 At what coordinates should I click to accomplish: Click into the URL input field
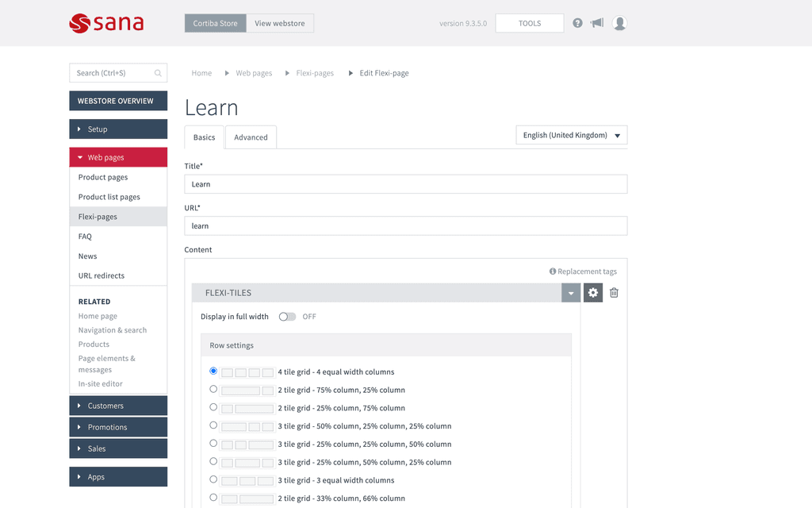[406, 226]
